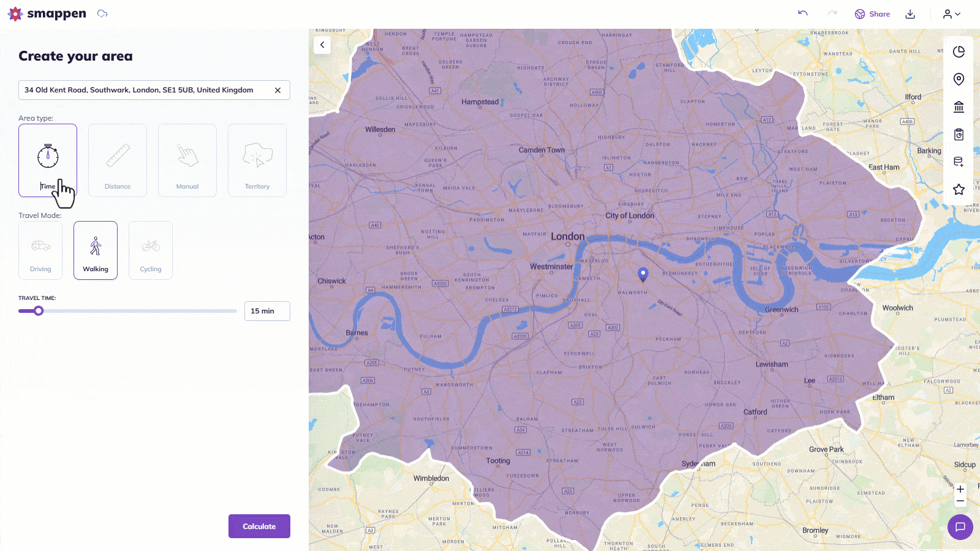The width and height of the screenshot is (980, 551).
Task: Click the undo arrow icon
Action: pyautogui.click(x=802, y=13)
